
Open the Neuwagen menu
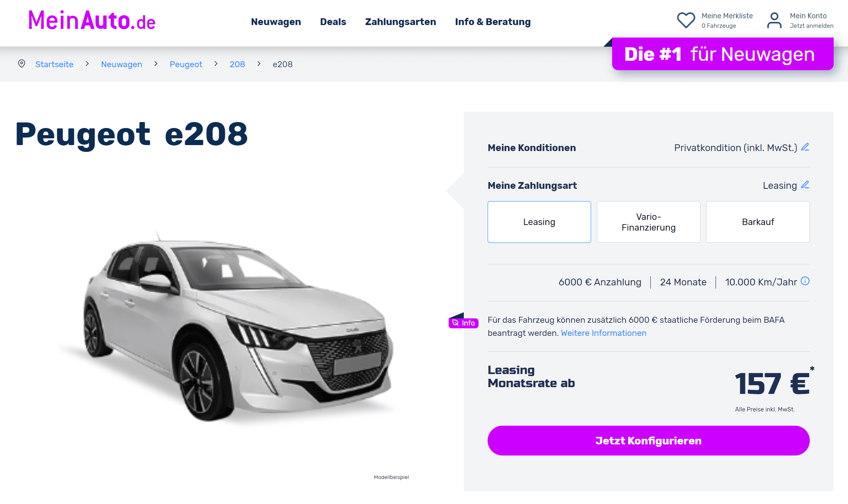click(276, 22)
